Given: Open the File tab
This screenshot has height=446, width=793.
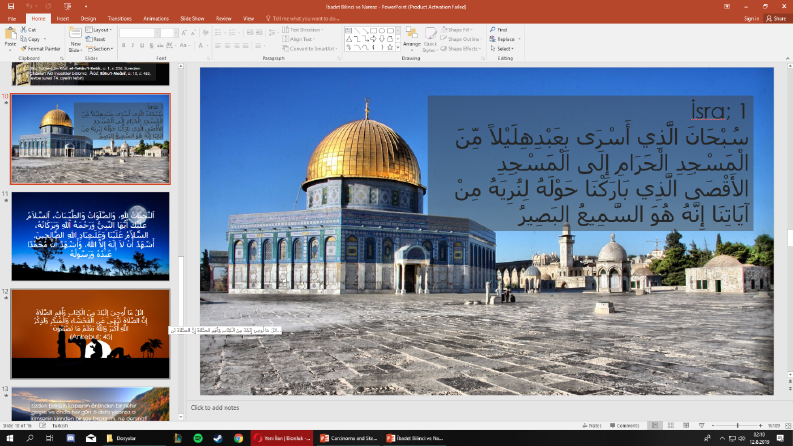Looking at the screenshot, I should tap(12, 19).
